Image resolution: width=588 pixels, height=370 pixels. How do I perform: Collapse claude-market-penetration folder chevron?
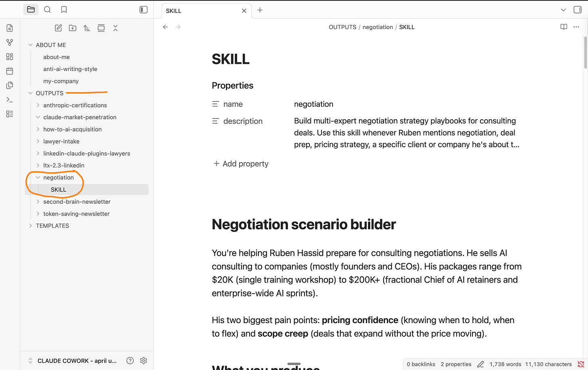click(x=38, y=117)
